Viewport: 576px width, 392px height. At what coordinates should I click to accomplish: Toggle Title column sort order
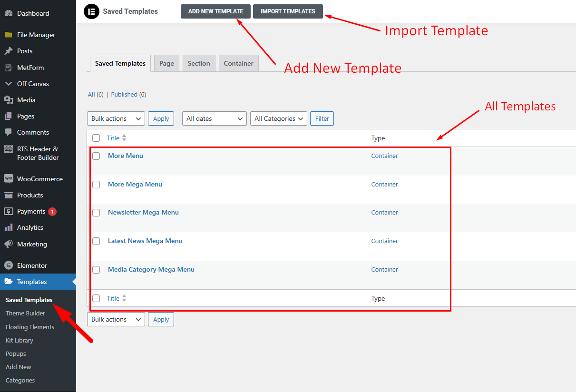pyautogui.click(x=124, y=137)
